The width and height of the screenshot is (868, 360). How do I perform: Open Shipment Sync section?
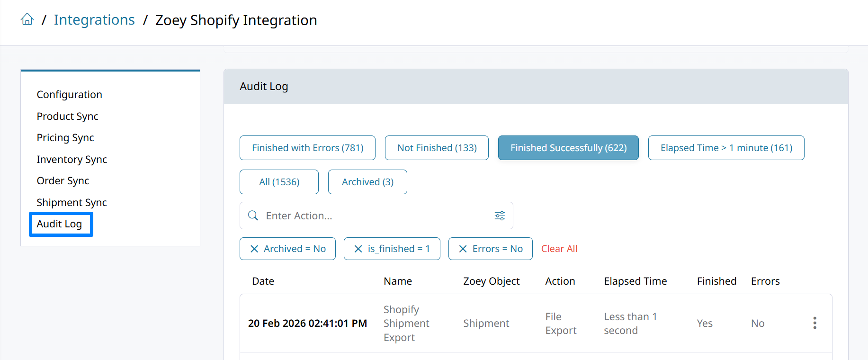point(72,202)
